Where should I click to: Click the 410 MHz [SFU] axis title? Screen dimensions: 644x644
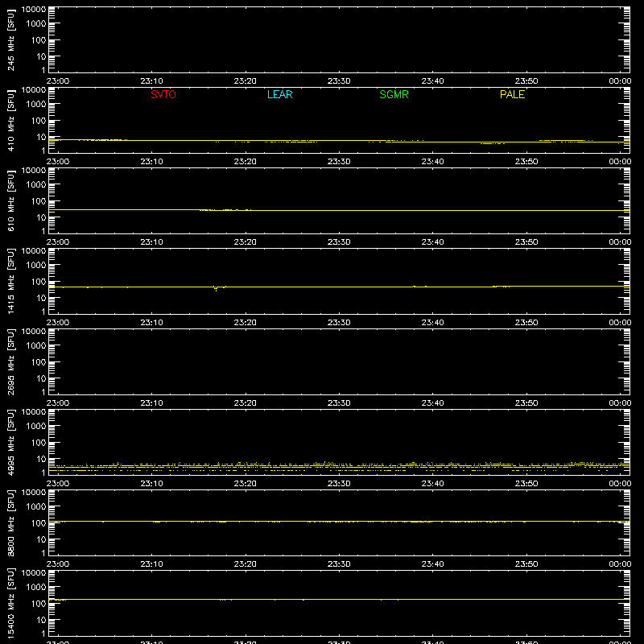click(10, 120)
